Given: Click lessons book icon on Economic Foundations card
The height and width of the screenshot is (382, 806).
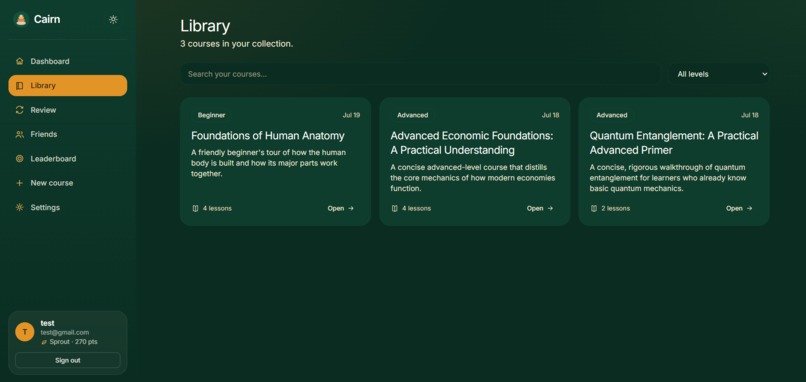Looking at the screenshot, I should coord(395,208).
